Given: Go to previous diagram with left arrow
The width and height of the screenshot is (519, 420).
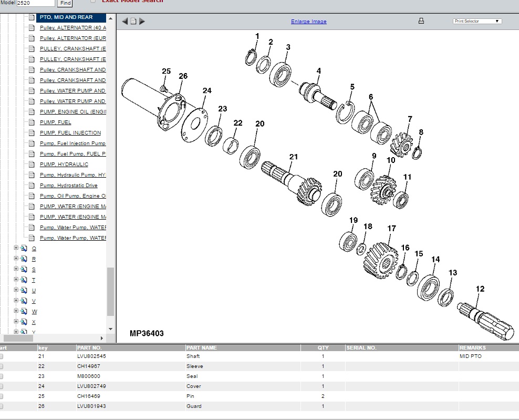Looking at the screenshot, I should (125, 21).
